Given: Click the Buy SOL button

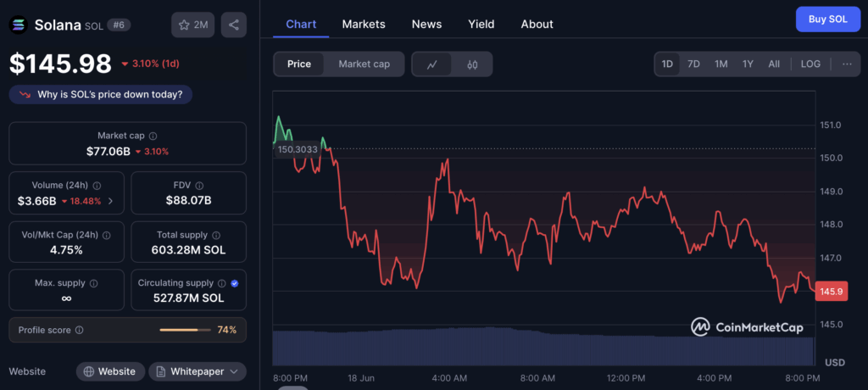Looking at the screenshot, I should [x=827, y=19].
